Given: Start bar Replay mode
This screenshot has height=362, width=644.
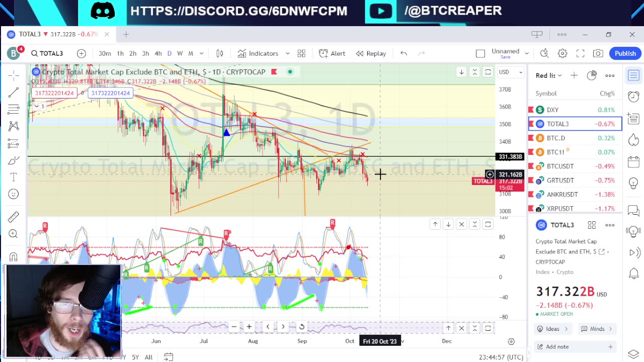Looking at the screenshot, I should [x=371, y=53].
